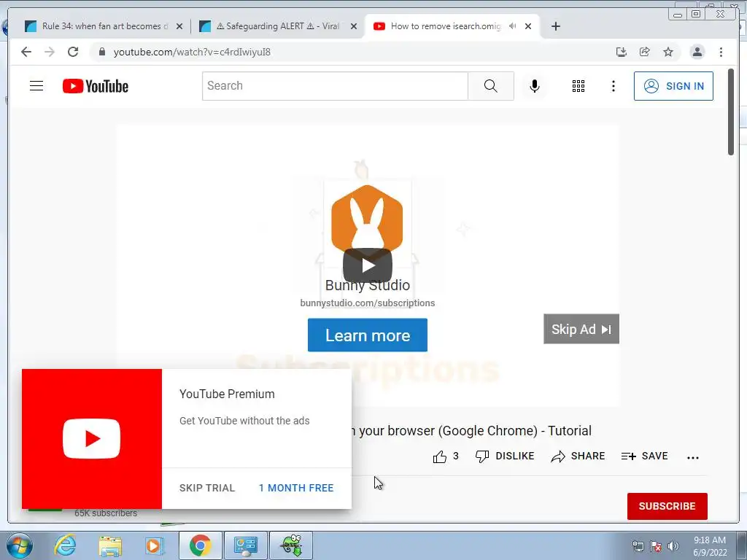Viewport: 747px width, 560px height.
Task: Open the YouTube apps grid
Action: 578,86
